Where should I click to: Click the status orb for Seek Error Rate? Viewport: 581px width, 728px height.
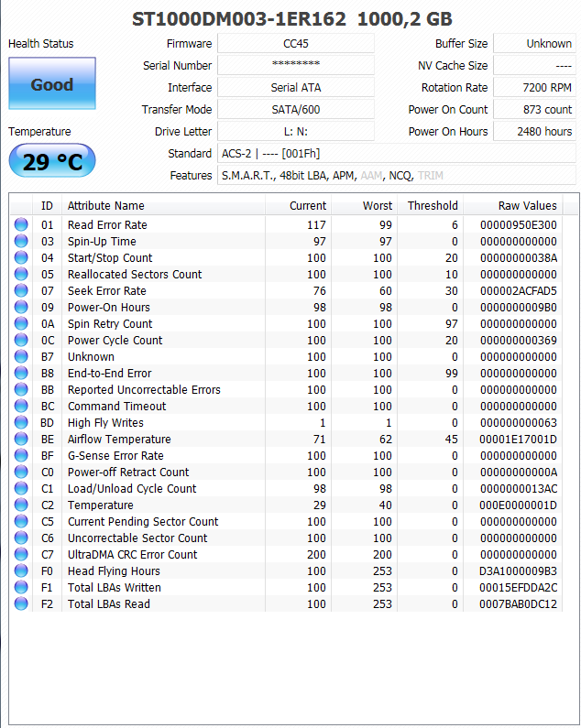coord(21,290)
